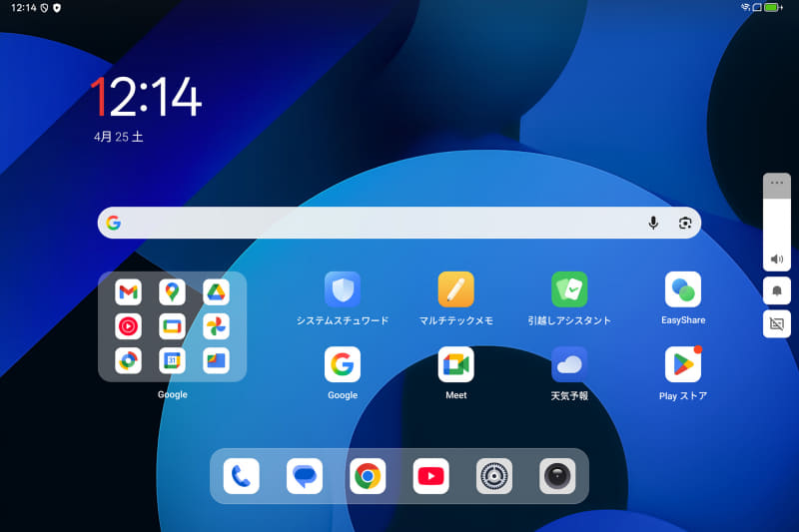Open Google TV in the folder
The height and width of the screenshot is (532, 799).
coord(172,326)
